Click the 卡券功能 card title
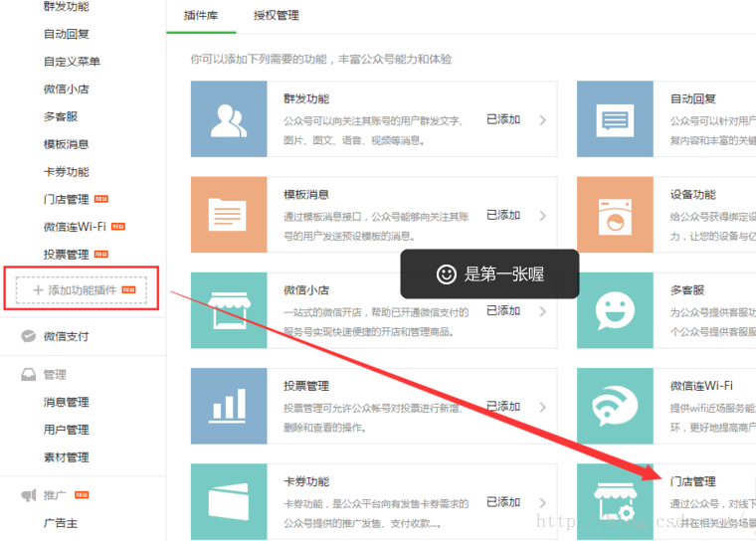The height and width of the screenshot is (541, 756). pyautogui.click(x=306, y=481)
